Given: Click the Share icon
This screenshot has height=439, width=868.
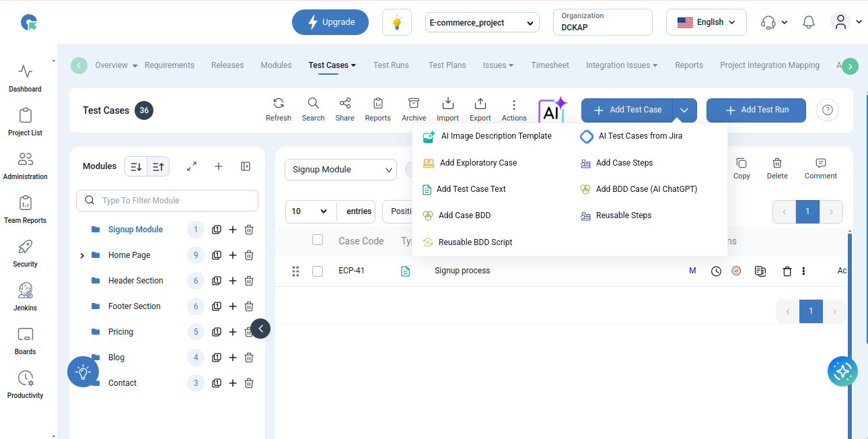Looking at the screenshot, I should tap(345, 110).
